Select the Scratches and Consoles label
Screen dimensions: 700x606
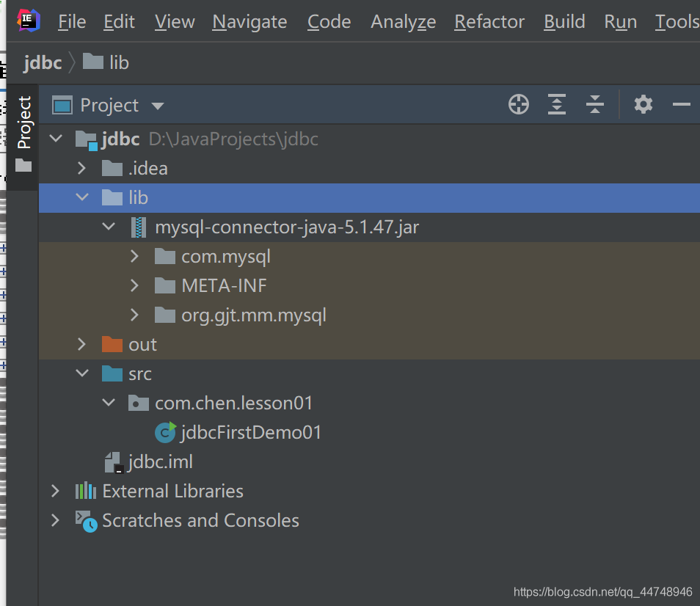pyautogui.click(x=200, y=520)
